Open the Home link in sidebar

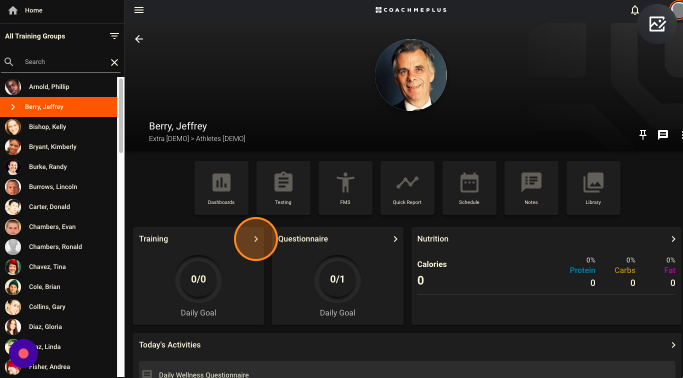[25, 10]
